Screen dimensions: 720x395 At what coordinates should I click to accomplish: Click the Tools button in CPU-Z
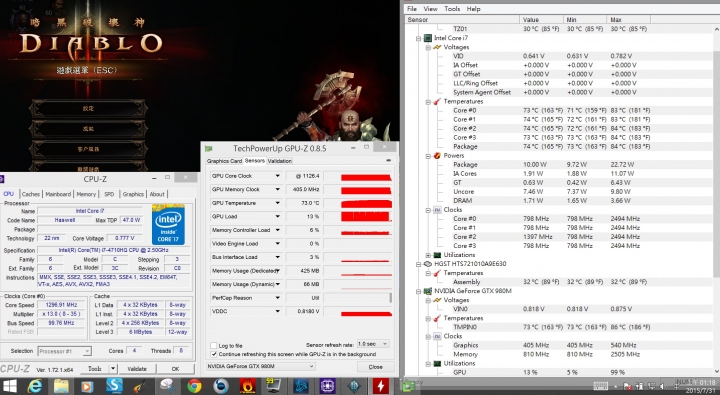pyautogui.click(x=95, y=368)
